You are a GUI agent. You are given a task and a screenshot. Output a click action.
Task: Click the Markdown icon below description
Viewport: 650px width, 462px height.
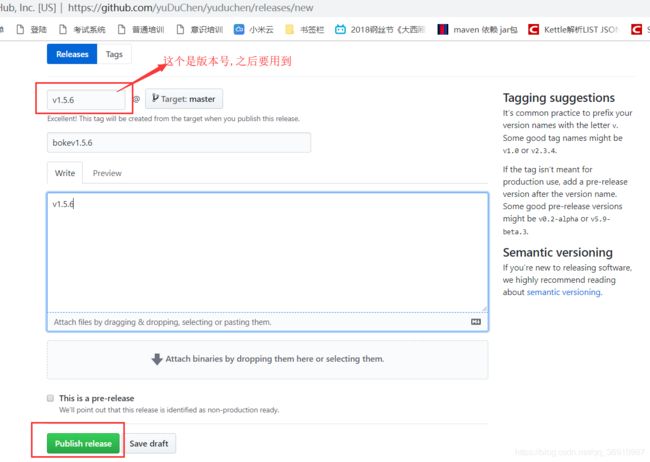tap(476, 322)
